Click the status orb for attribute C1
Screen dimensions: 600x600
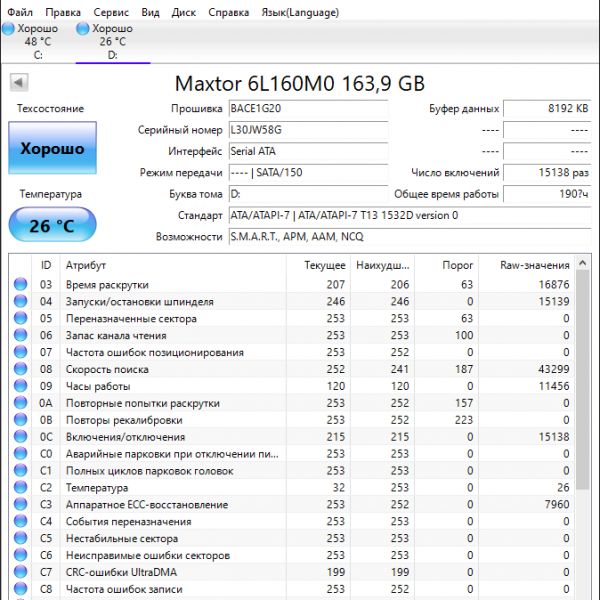[x=21, y=470]
